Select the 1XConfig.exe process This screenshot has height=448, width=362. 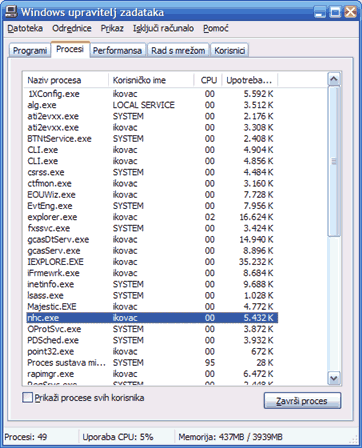coord(151,94)
